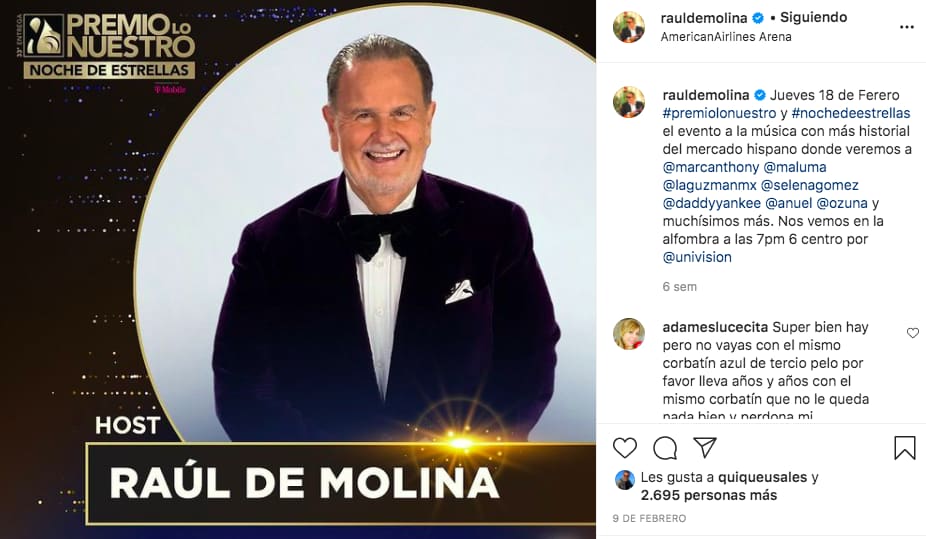Save the post with the bookmark icon

pyautogui.click(x=904, y=448)
